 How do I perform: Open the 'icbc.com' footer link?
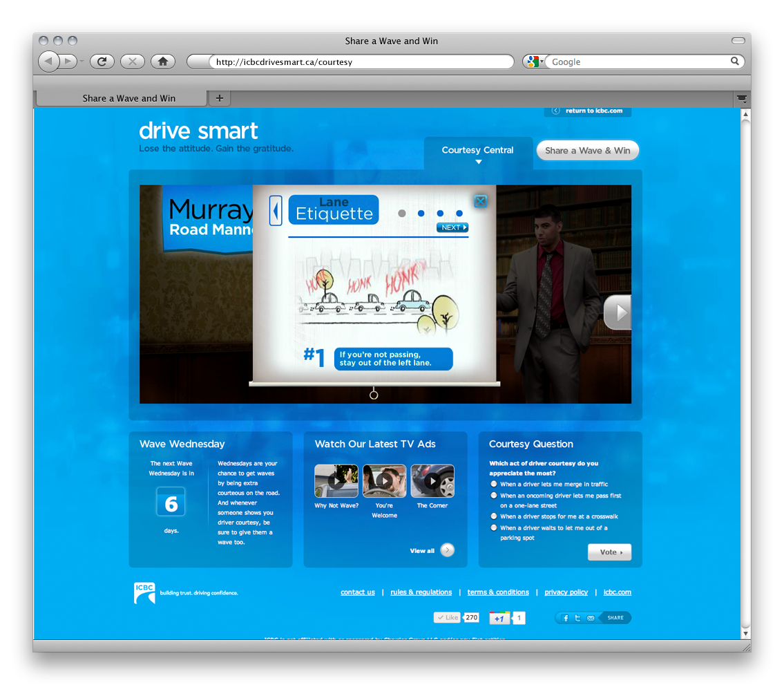point(618,592)
